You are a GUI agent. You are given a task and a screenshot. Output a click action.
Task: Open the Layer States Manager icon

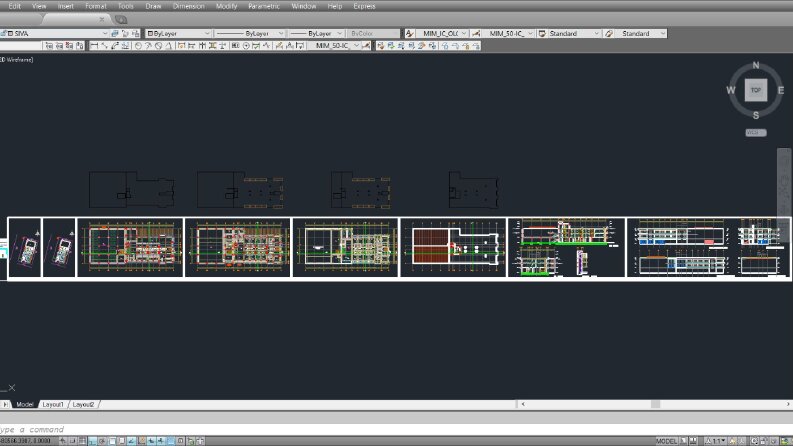[x=136, y=33]
